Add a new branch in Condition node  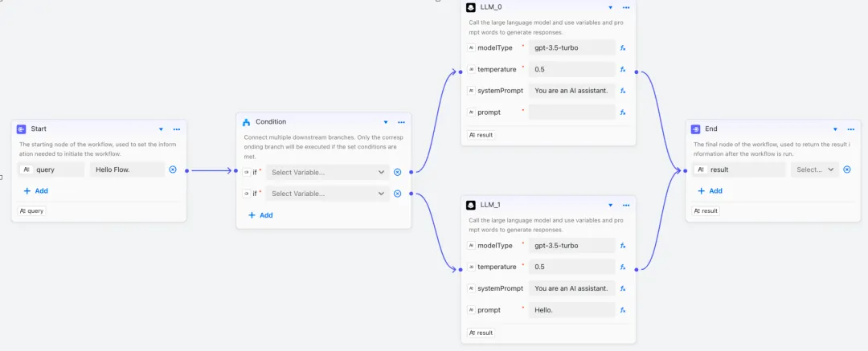tap(260, 214)
